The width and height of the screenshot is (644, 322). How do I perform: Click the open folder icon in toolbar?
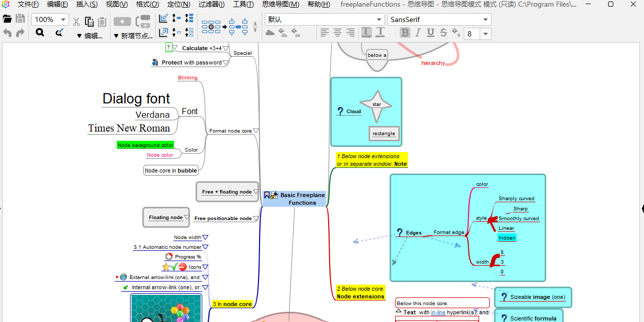pos(8,19)
